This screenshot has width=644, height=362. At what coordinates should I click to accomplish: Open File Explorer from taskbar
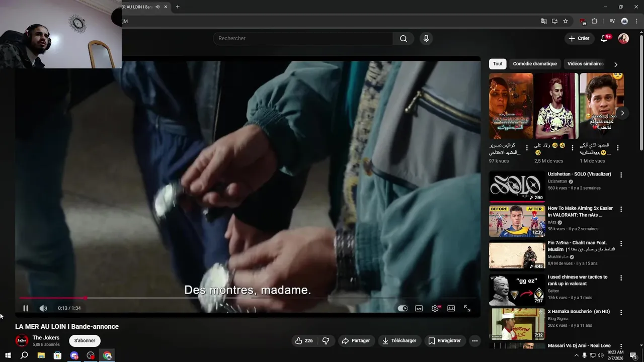[x=41, y=355]
